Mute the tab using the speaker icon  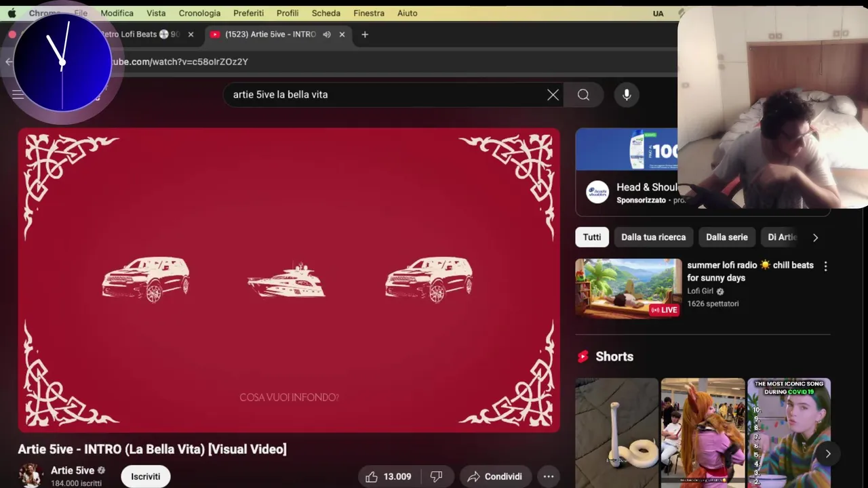(x=326, y=35)
